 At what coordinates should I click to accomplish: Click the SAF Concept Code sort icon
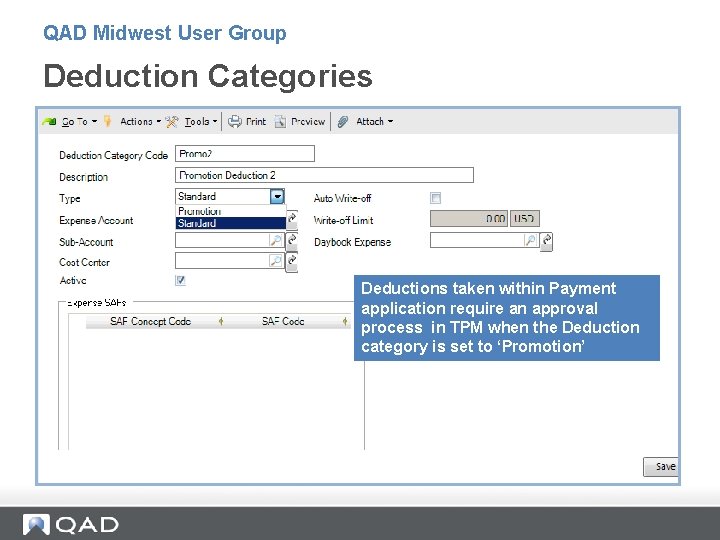[x=221, y=321]
